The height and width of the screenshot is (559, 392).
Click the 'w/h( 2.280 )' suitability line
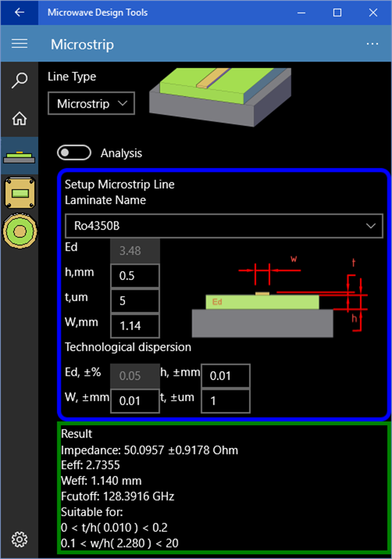[120, 543]
